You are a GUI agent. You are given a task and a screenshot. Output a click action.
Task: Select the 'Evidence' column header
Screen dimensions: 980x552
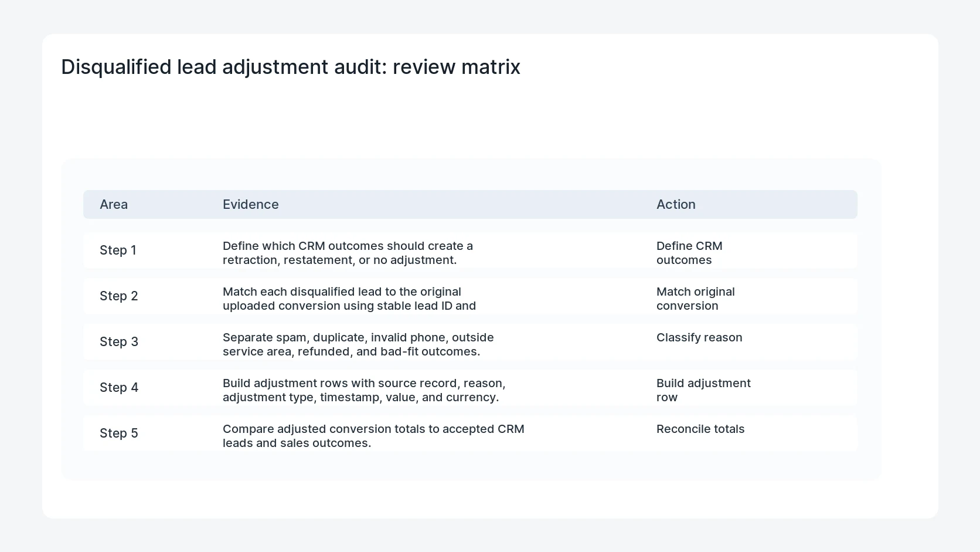tap(251, 204)
